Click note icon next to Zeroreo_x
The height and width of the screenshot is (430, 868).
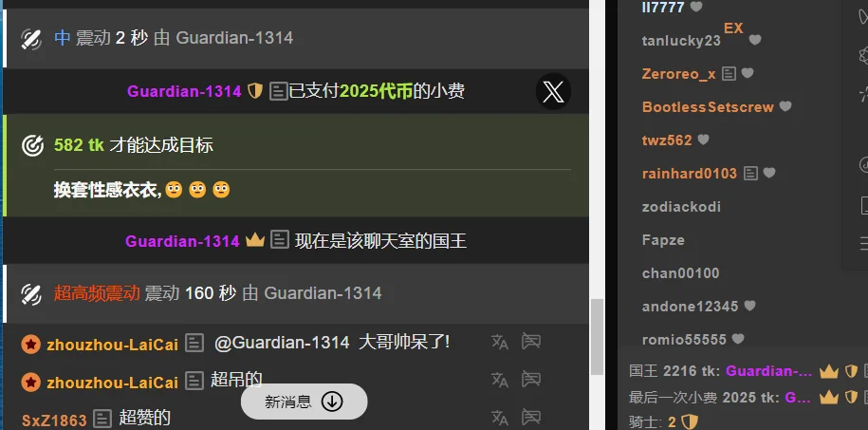(729, 73)
